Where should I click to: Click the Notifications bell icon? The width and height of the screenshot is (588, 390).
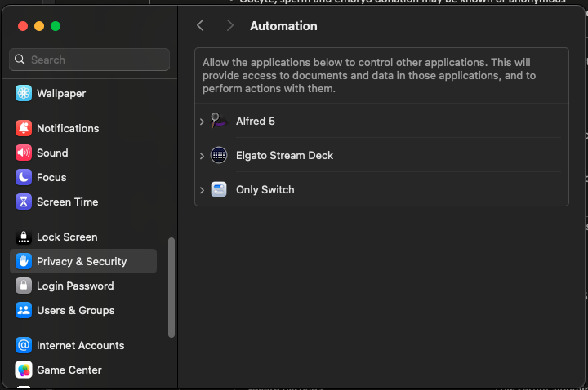(x=24, y=128)
